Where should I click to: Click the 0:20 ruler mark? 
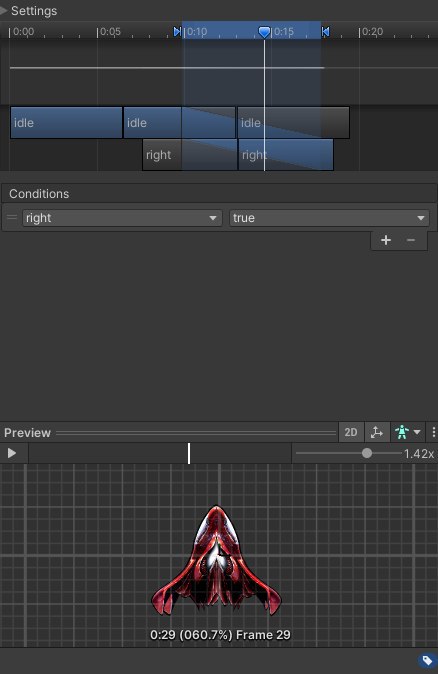tap(372, 32)
